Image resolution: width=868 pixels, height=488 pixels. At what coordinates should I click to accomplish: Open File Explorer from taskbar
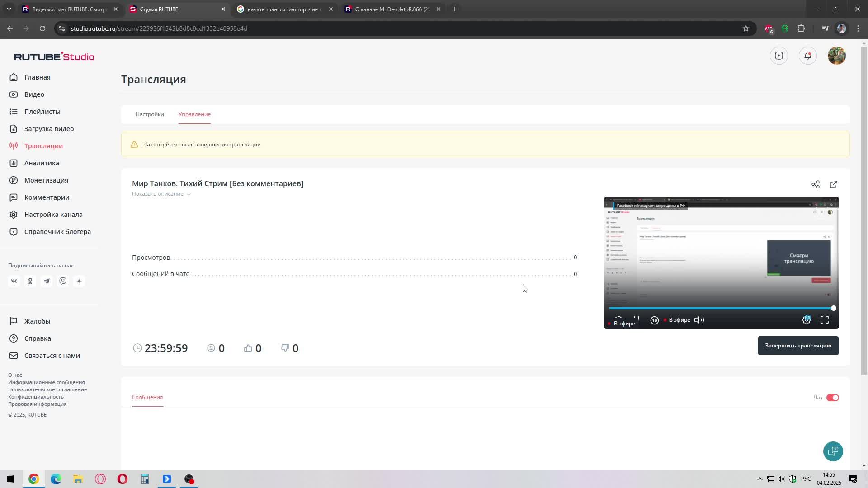point(78,479)
